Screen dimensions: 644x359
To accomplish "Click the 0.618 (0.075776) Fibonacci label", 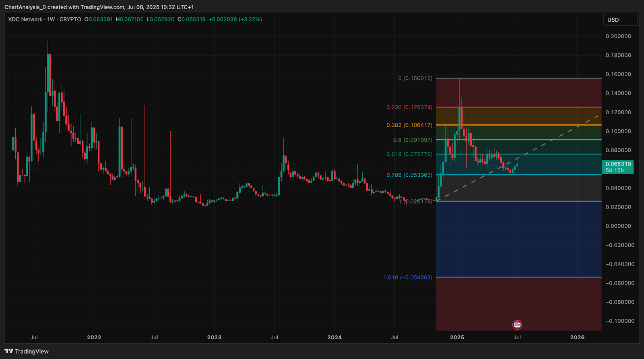I will 409,154.
